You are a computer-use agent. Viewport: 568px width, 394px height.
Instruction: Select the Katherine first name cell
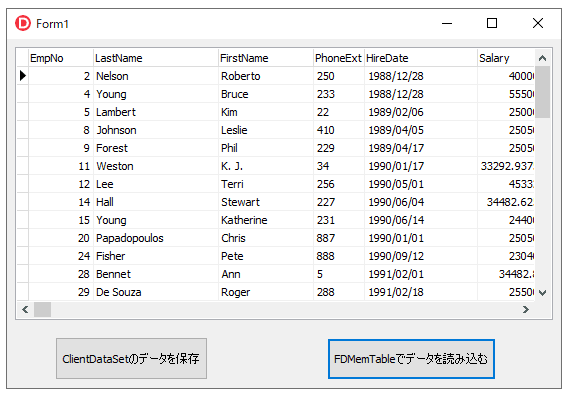point(266,220)
